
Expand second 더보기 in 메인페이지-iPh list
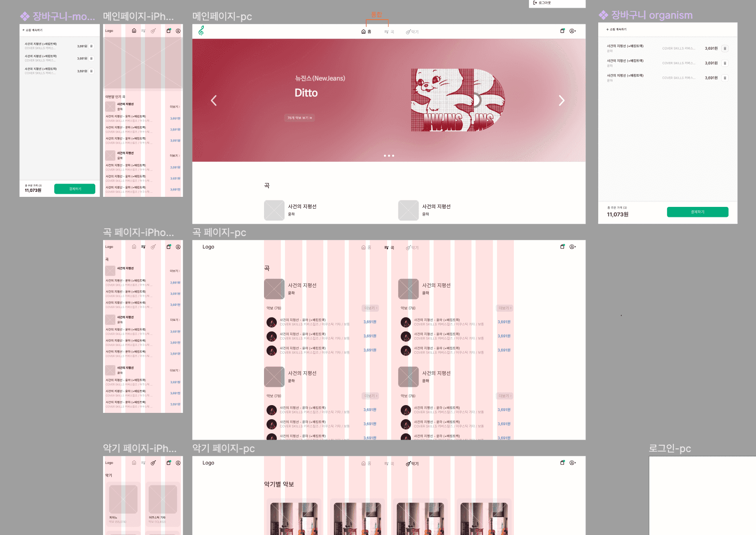coord(175,156)
